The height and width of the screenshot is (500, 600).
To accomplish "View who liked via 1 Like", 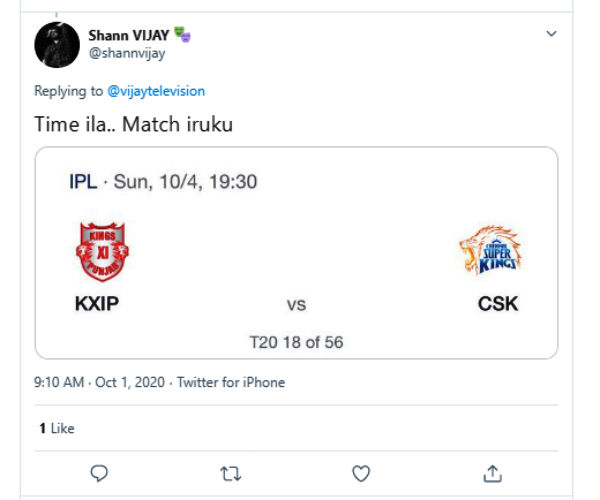I will coord(57,428).
